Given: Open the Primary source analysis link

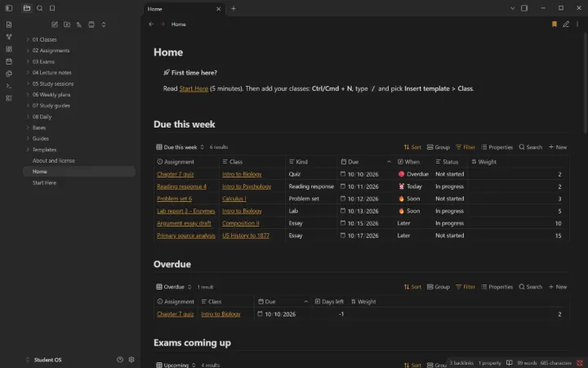Looking at the screenshot, I should point(186,236).
